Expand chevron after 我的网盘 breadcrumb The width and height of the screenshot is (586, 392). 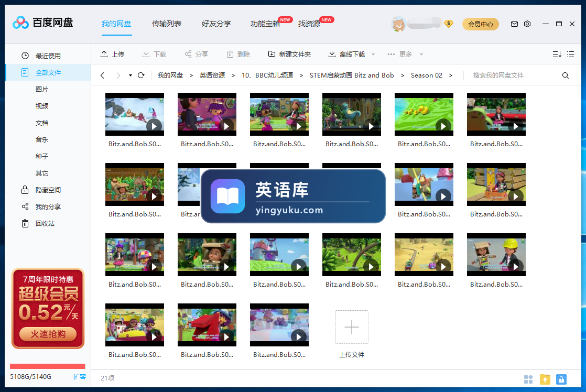[191, 75]
